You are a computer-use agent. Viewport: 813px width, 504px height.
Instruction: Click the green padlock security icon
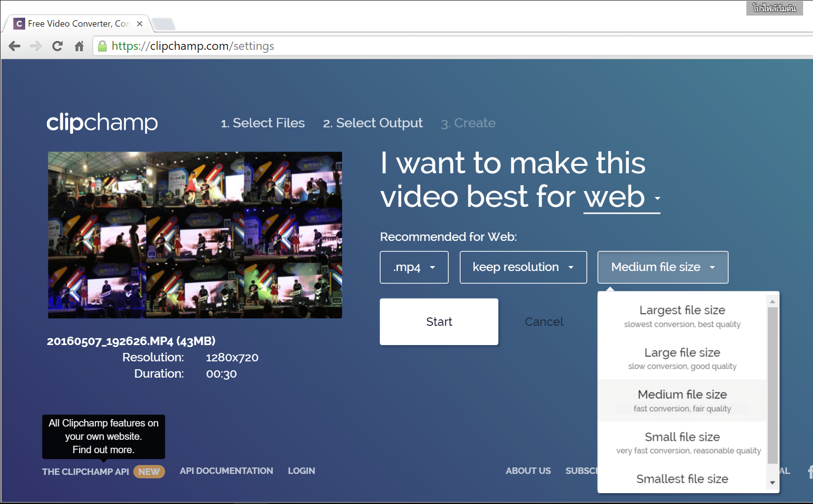[103, 46]
